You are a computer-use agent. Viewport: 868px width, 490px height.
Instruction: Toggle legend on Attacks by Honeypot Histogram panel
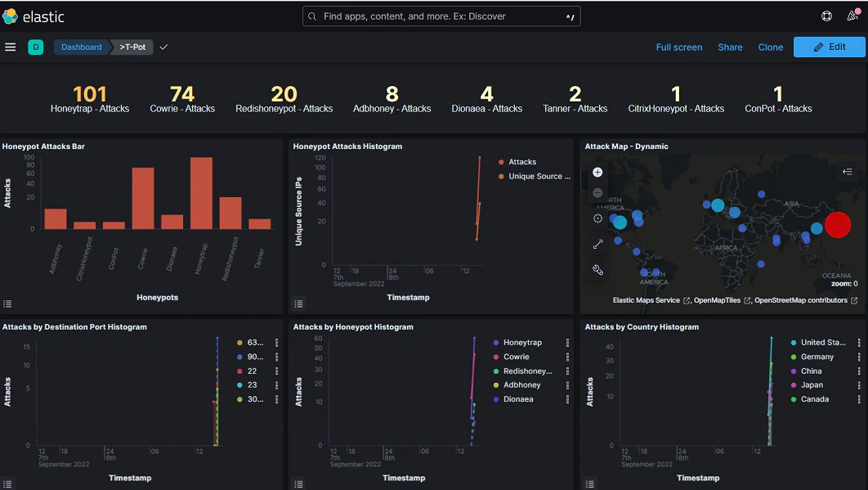[299, 484]
